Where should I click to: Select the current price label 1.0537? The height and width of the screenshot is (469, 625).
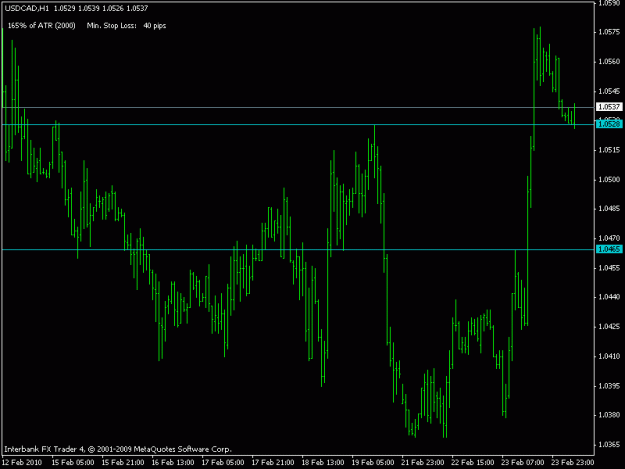[609, 107]
